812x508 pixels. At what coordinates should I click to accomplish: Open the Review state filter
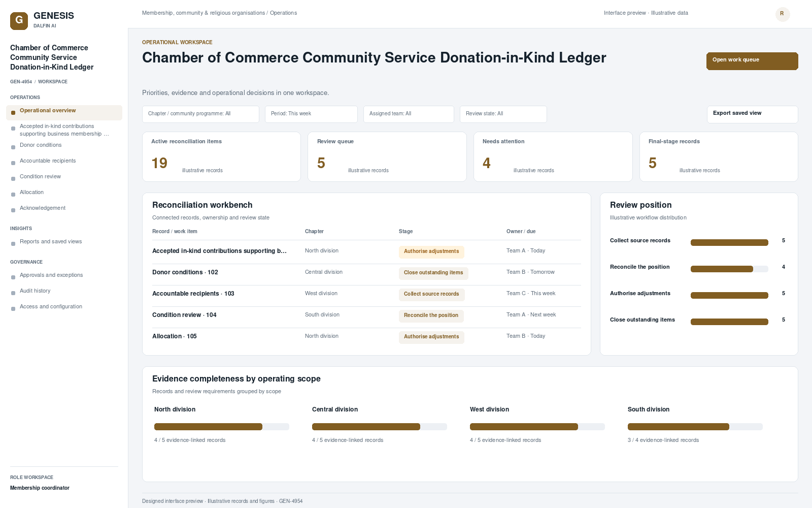coord(503,114)
